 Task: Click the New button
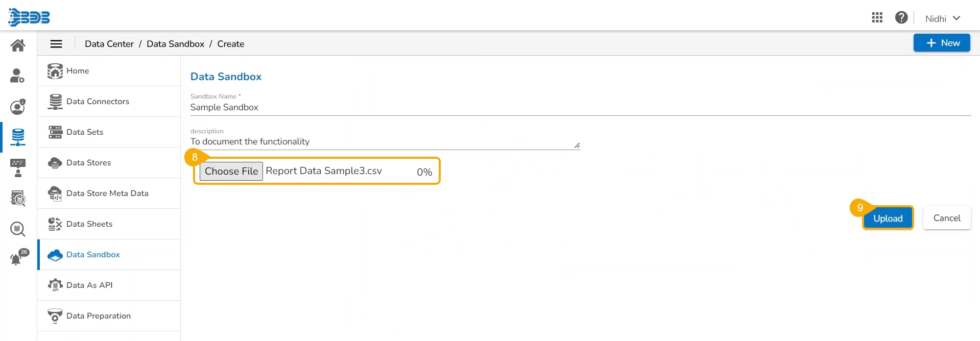pyautogui.click(x=942, y=43)
